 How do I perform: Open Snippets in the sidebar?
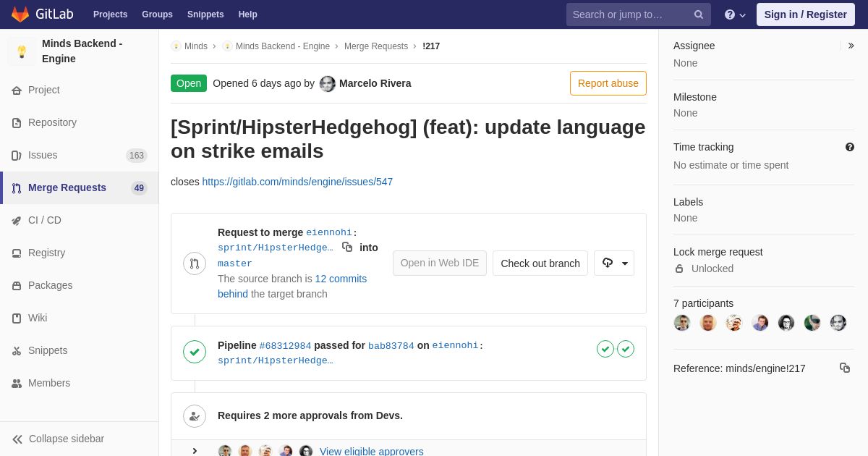(80, 350)
